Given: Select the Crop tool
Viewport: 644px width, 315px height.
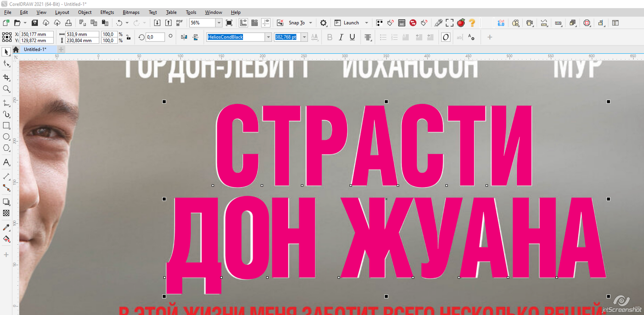Looking at the screenshot, I should [x=6, y=77].
